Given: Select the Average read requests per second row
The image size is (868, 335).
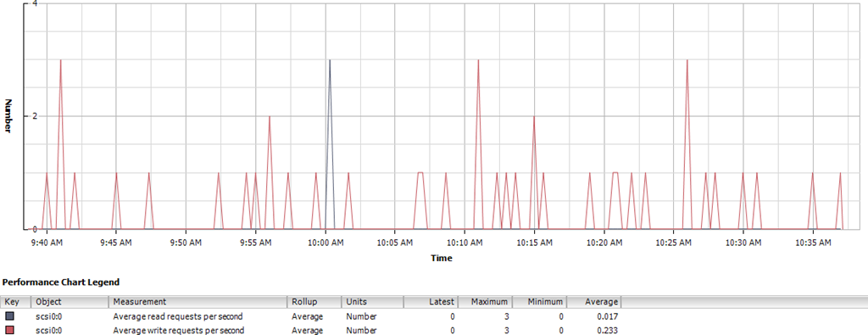Looking at the screenshot, I should point(311,316).
